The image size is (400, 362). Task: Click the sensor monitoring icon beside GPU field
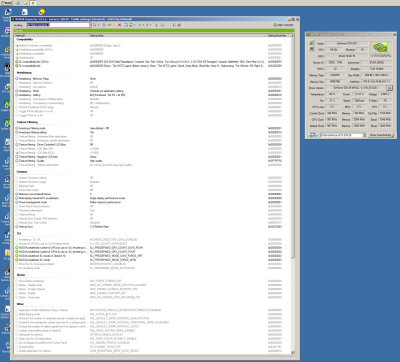tap(312, 49)
